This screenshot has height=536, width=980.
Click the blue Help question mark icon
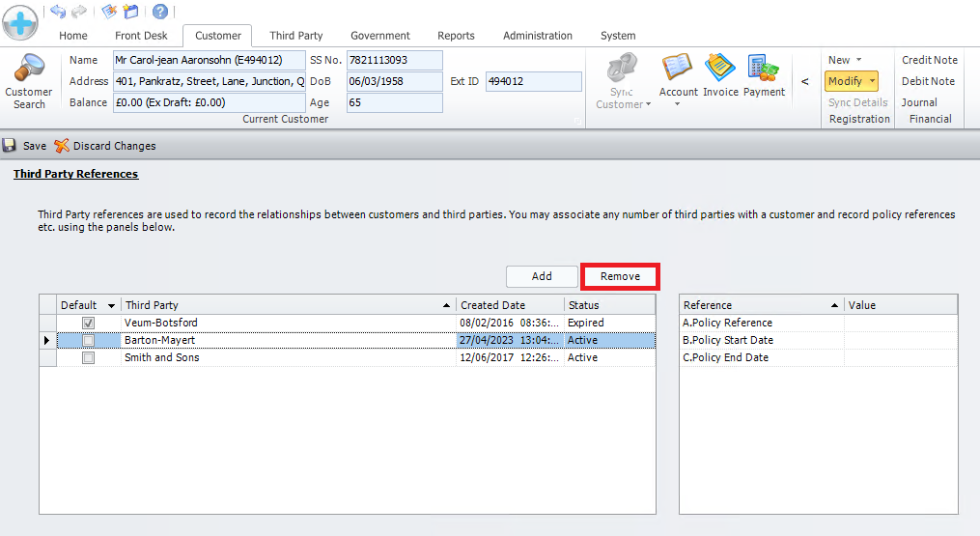coord(160,12)
